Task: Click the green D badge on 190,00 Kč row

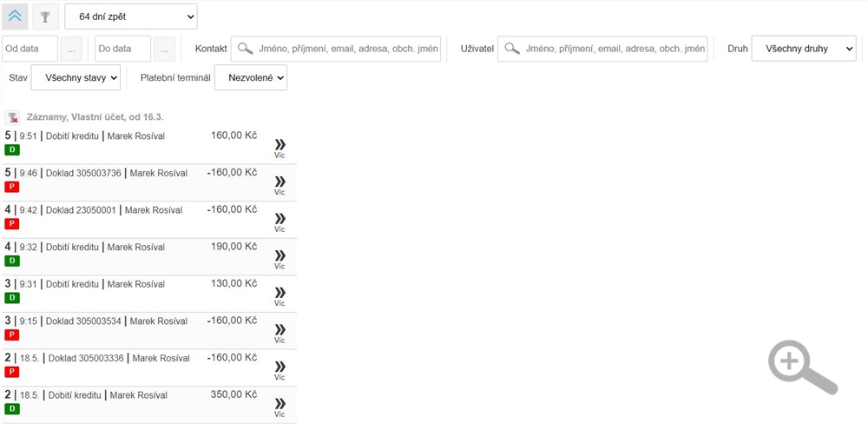Action: [x=11, y=261]
